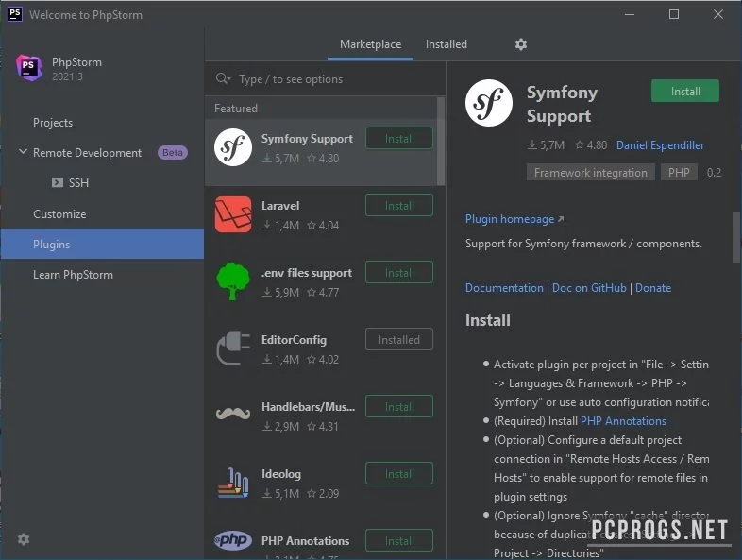Image resolution: width=742 pixels, height=560 pixels.
Task: Install the Laravel plugin
Action: click(x=399, y=206)
